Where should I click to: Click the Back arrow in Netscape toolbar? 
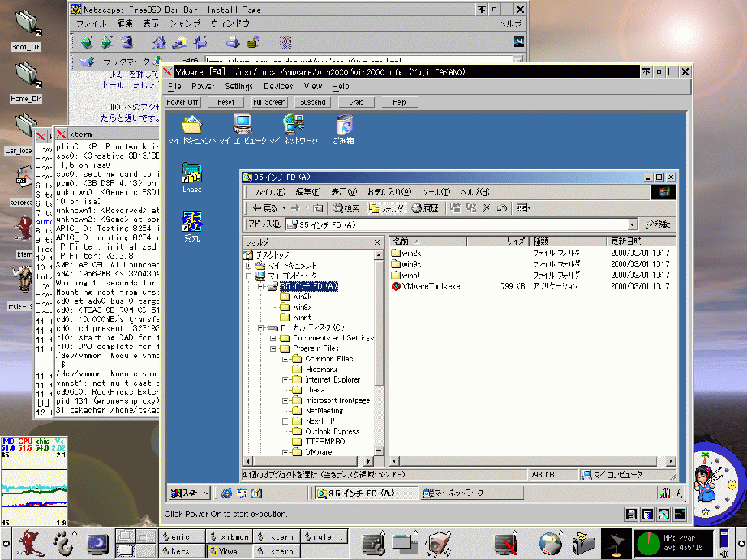(87, 42)
